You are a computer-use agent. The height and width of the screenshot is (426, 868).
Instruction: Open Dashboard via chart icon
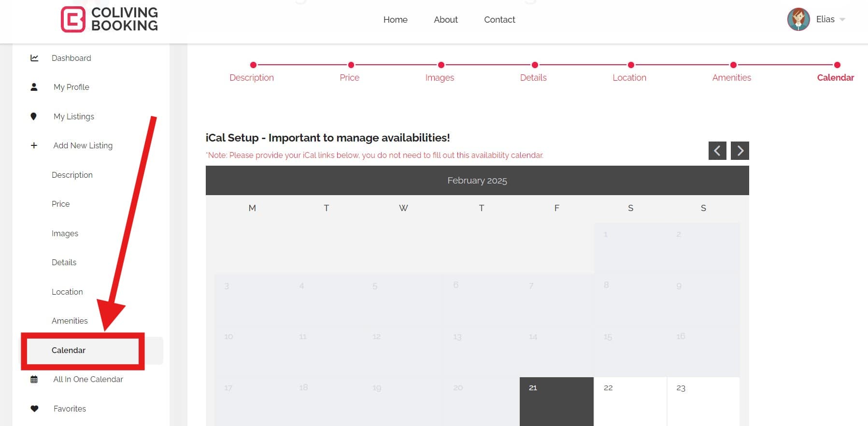click(x=34, y=58)
